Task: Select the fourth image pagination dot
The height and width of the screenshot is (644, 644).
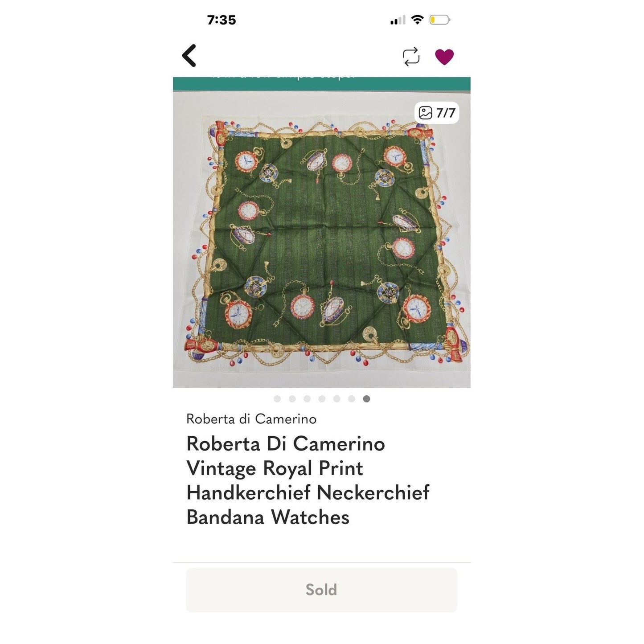Action: point(322,399)
